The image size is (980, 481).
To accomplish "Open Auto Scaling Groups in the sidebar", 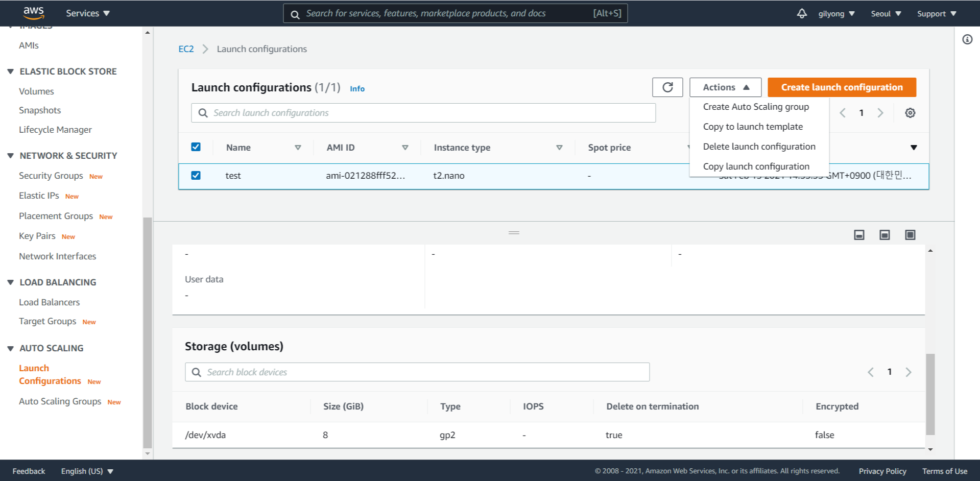I will (x=60, y=401).
